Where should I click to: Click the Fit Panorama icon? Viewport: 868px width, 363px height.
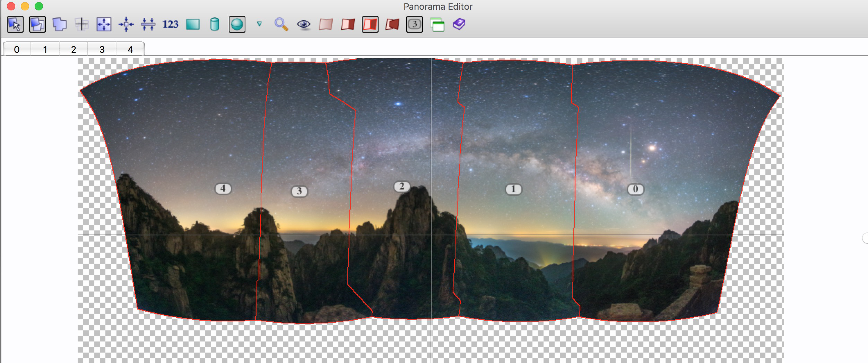104,24
